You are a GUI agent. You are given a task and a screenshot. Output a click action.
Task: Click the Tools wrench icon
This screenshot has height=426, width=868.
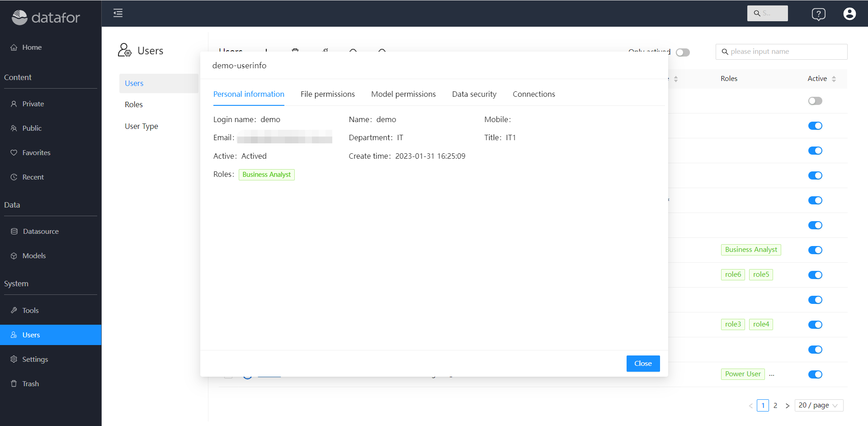pos(14,310)
